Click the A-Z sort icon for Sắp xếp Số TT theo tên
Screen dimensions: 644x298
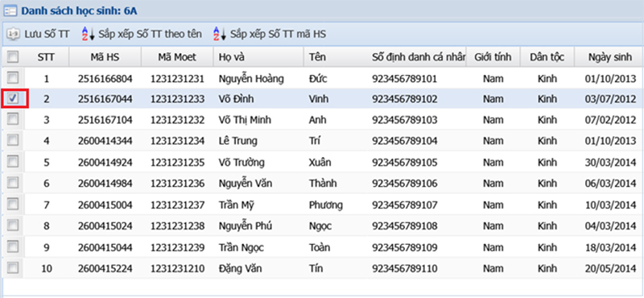89,34
